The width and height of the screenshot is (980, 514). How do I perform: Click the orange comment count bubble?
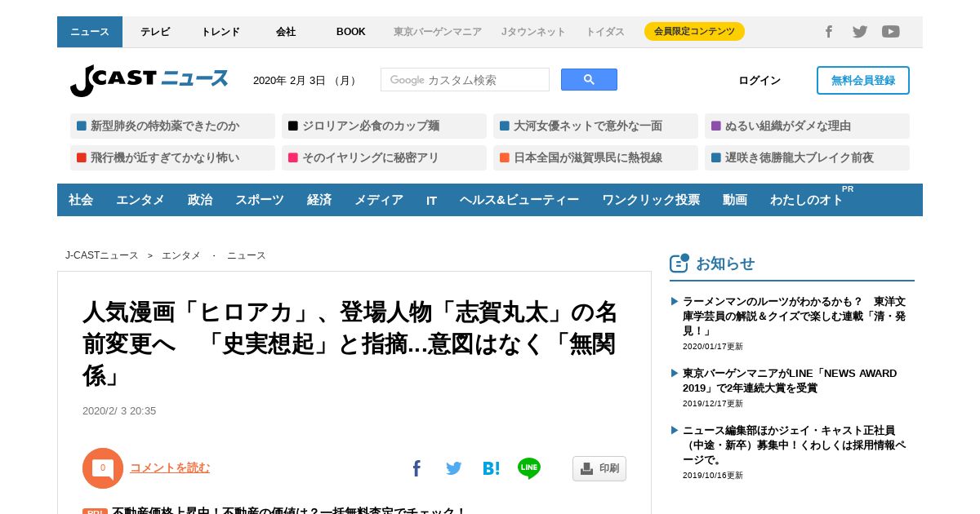click(x=103, y=468)
